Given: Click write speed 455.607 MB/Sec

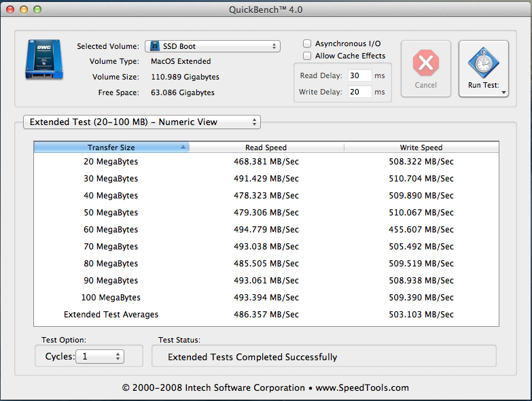Looking at the screenshot, I should [x=421, y=229].
